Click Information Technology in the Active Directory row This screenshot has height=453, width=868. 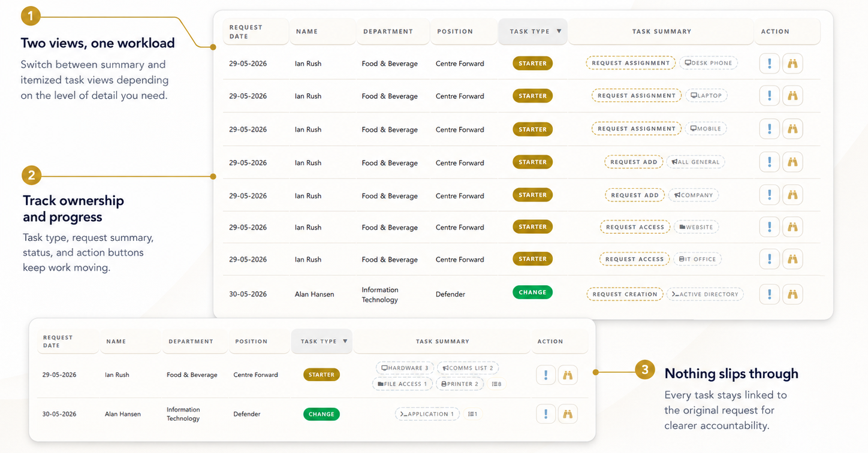tap(380, 295)
